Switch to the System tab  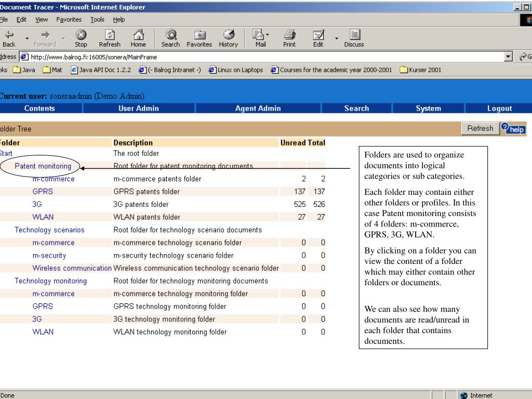point(429,108)
